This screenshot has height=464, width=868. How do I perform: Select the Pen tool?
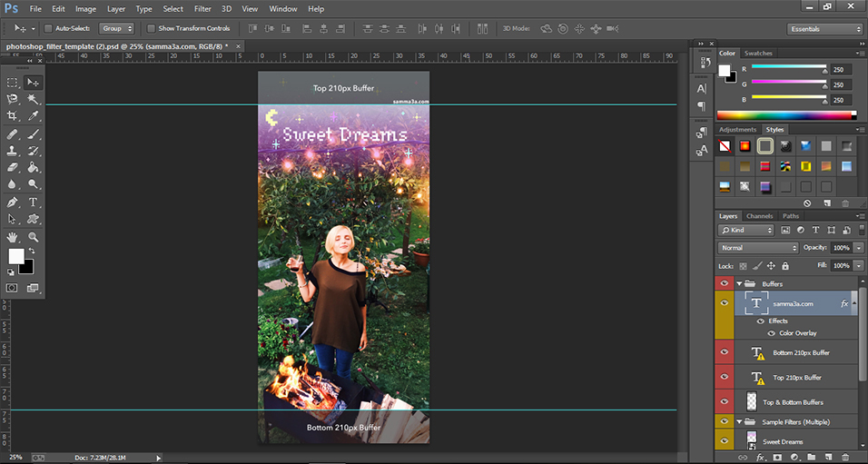pyautogui.click(x=13, y=202)
